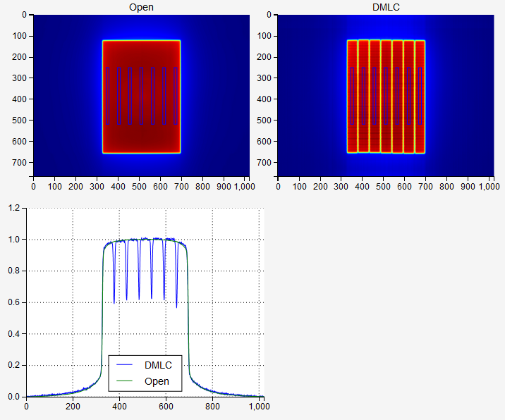The width and height of the screenshot is (505, 420).
Task: Click the leftmost ROI rectangle in DMLC image
Action: coord(352,96)
